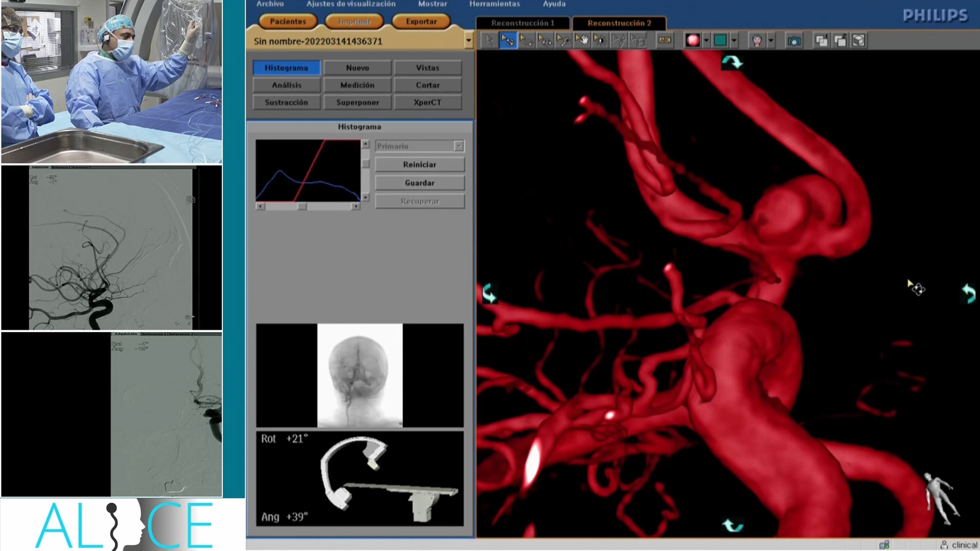Click the frontal skull X-ray thumbnail
The width and height of the screenshot is (980, 551).
(x=360, y=375)
